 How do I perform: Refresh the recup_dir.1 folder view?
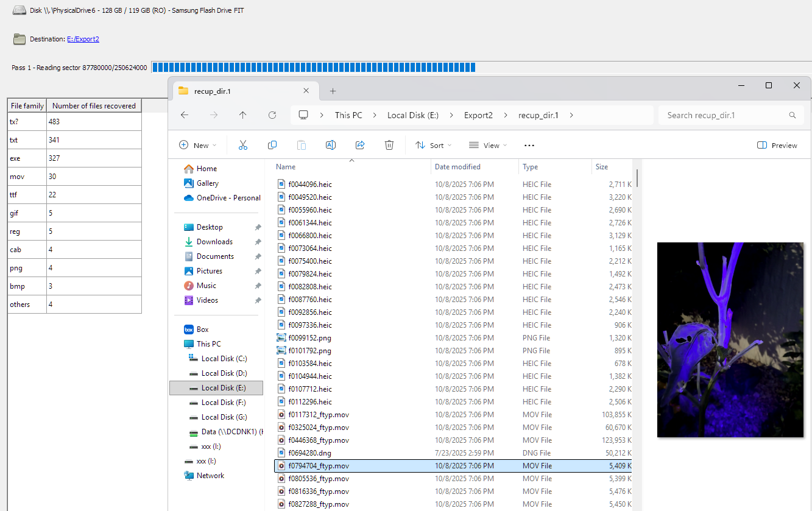click(272, 115)
